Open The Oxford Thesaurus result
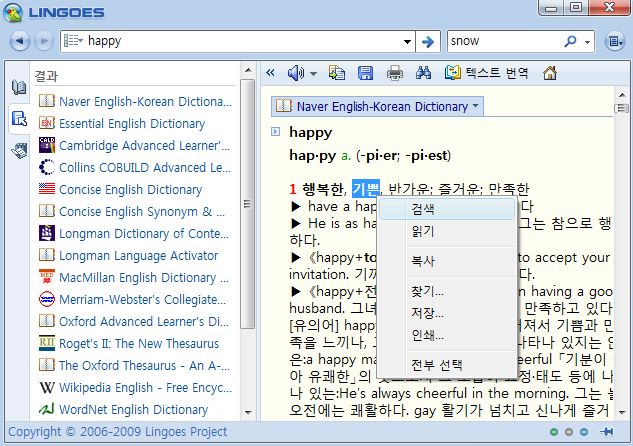The width and height of the screenshot is (633, 446). 134,365
